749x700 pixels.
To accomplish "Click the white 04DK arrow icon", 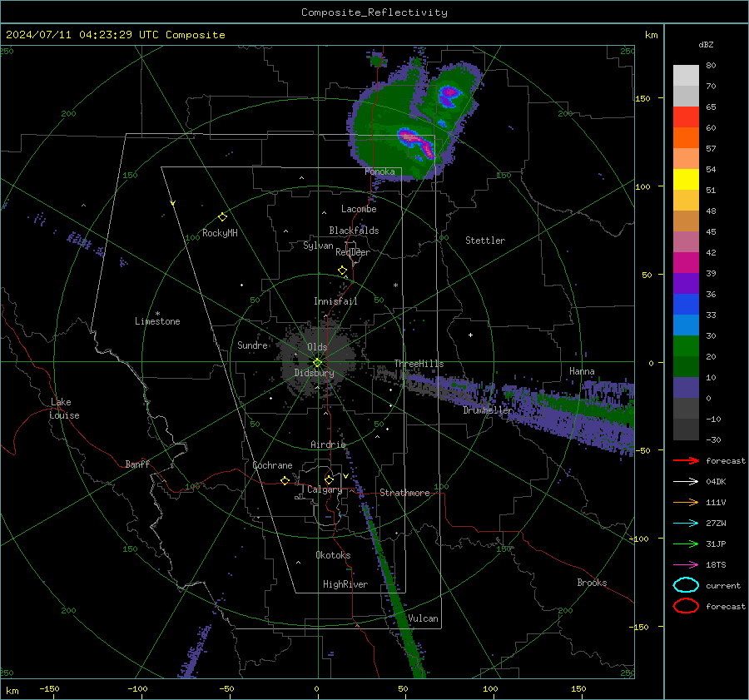I will click(686, 482).
